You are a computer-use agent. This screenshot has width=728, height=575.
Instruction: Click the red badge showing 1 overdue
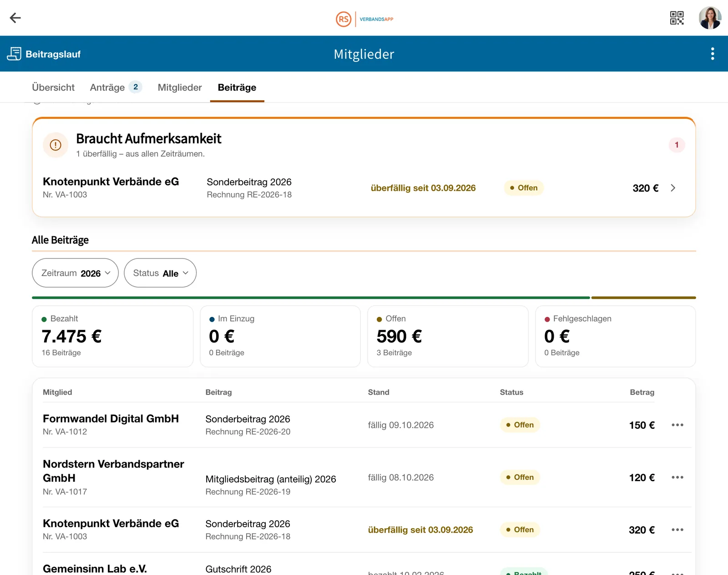(677, 145)
